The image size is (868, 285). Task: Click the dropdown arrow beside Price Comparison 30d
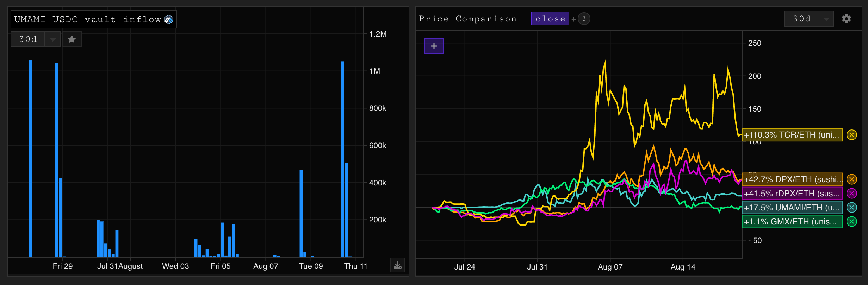[826, 19]
